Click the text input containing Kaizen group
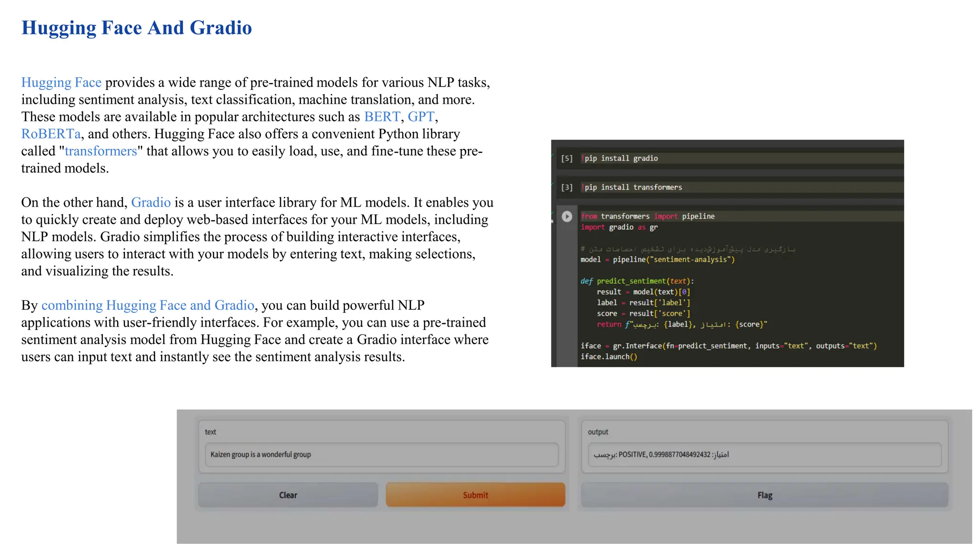Viewport: 980px width, 551px height. pos(382,454)
